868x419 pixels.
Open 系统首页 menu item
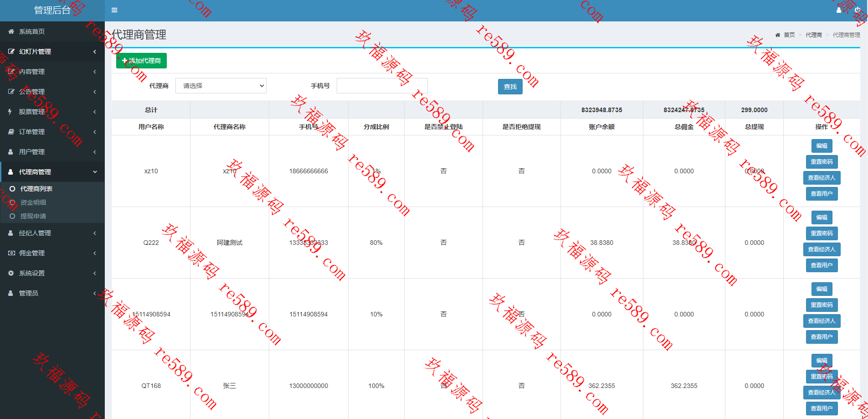[x=52, y=31]
